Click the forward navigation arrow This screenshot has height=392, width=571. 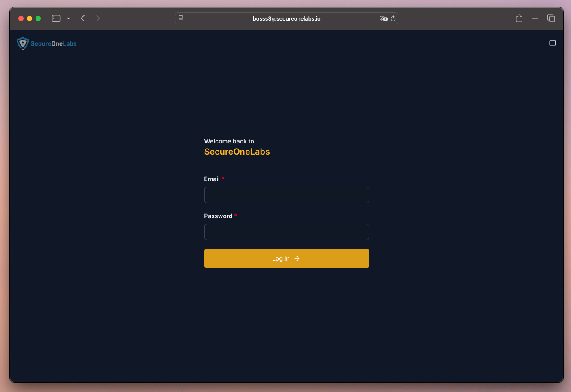click(97, 18)
